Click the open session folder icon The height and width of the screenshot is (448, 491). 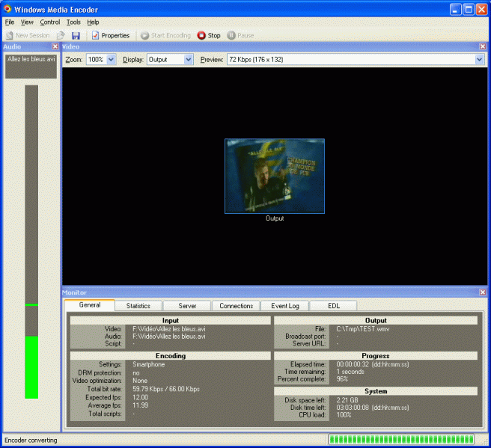pos(61,36)
